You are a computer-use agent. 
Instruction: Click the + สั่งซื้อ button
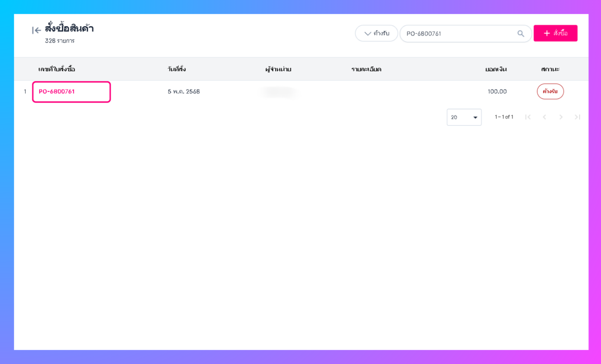pos(555,33)
